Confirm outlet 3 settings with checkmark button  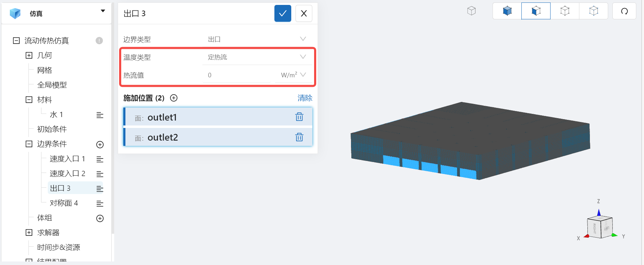click(x=282, y=13)
